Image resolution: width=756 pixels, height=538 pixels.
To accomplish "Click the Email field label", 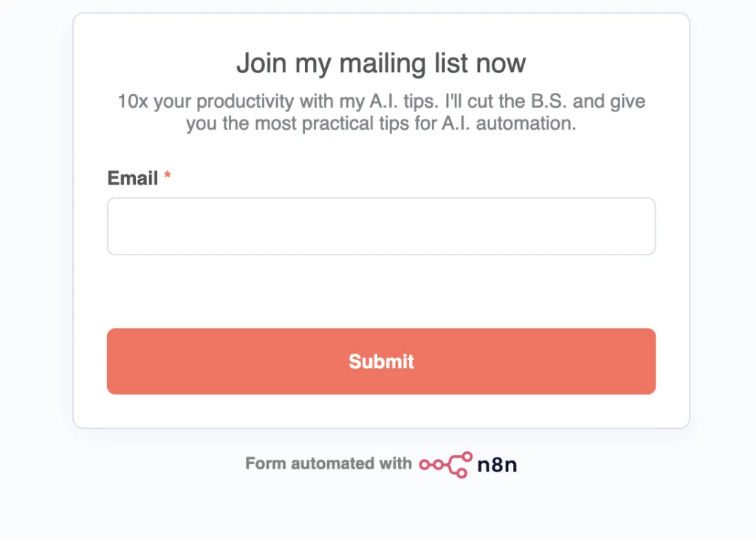I will [133, 178].
